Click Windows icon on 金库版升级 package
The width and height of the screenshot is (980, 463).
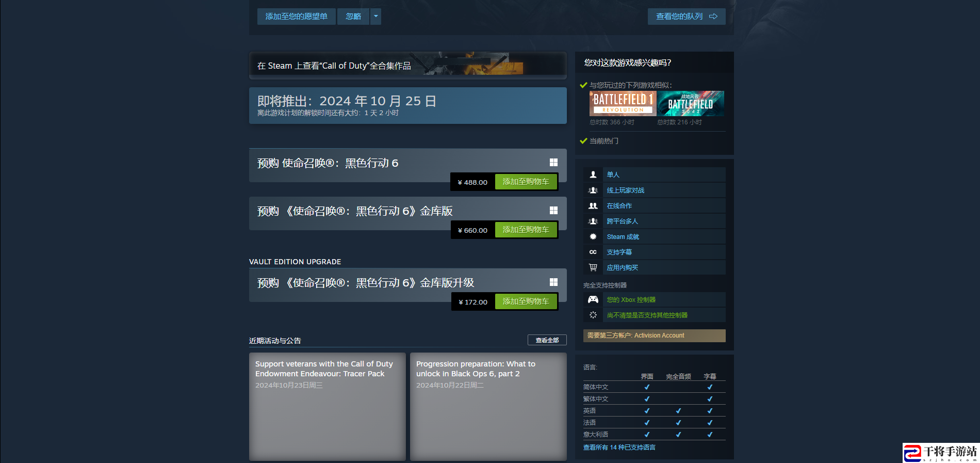(553, 282)
